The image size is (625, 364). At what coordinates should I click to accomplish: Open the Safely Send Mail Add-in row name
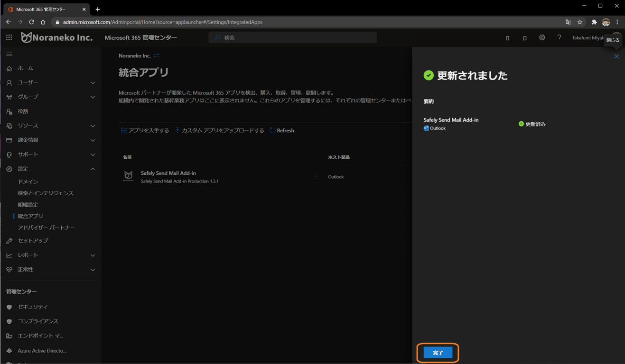click(x=168, y=173)
